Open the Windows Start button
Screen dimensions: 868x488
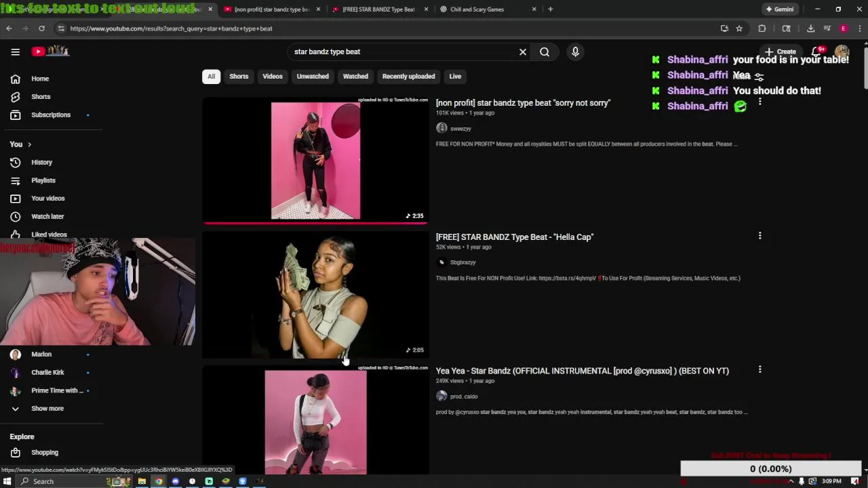click(x=7, y=481)
